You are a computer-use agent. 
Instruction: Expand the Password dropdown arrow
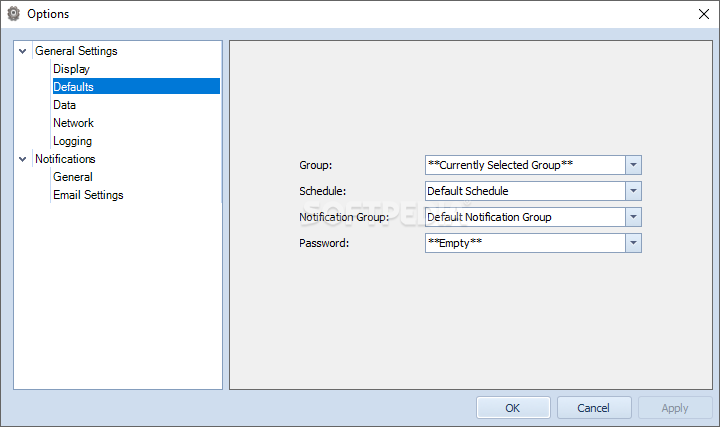(x=633, y=243)
